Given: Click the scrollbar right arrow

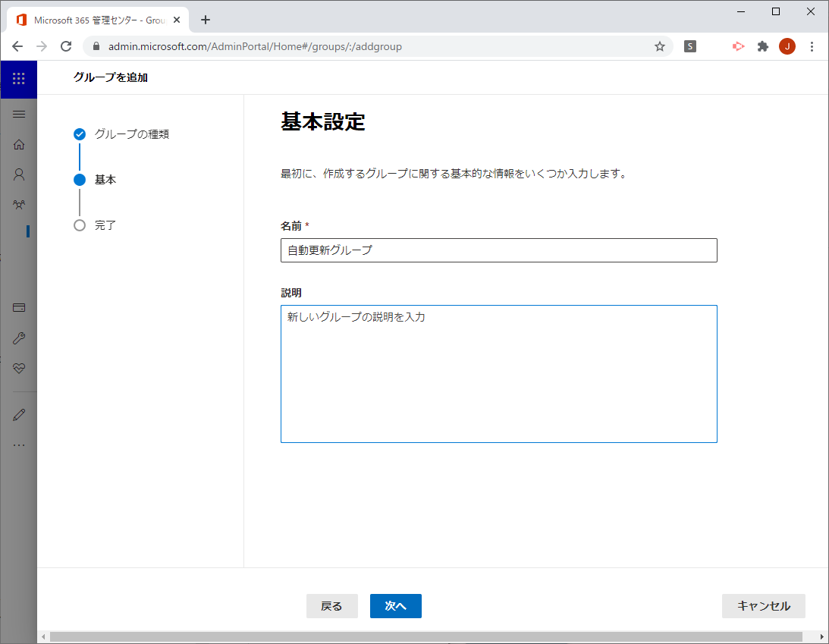Looking at the screenshot, I should 821,636.
